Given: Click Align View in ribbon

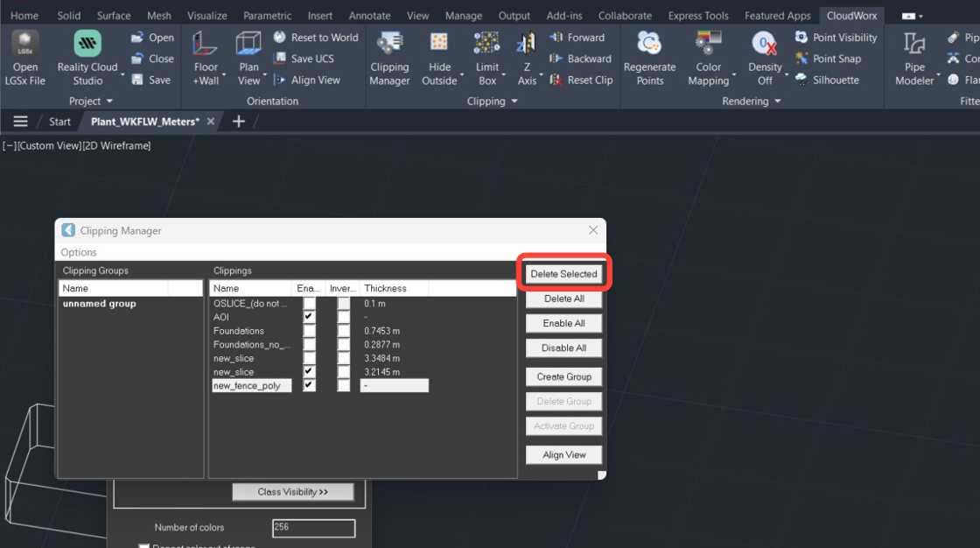Looking at the screenshot, I should coord(307,80).
